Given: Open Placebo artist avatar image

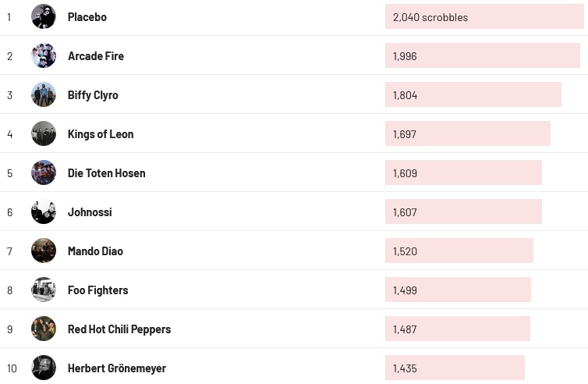Looking at the screenshot, I should pyautogui.click(x=44, y=16).
